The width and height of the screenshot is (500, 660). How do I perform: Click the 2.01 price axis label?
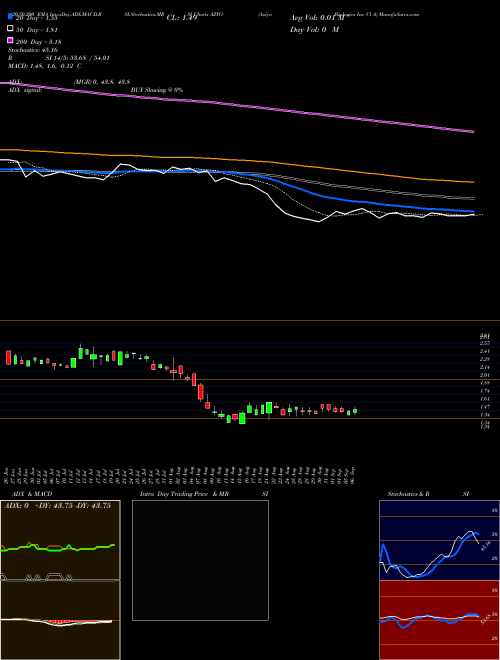click(484, 375)
